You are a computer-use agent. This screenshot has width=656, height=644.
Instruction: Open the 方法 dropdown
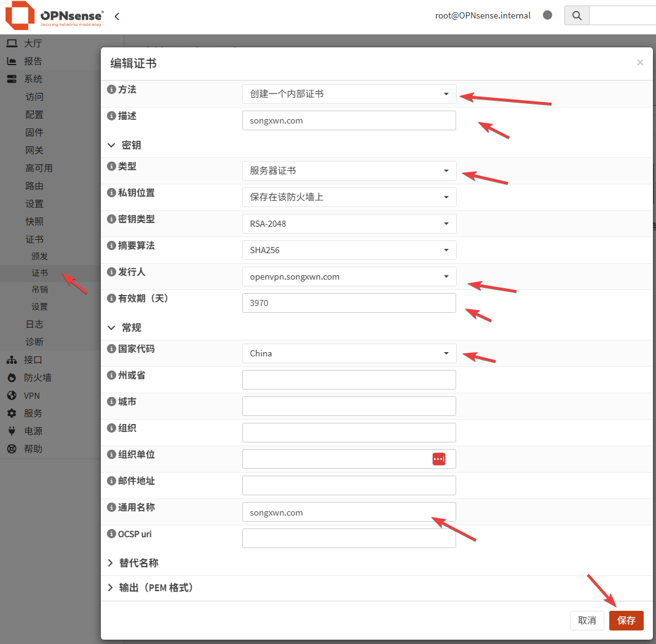[x=349, y=94]
